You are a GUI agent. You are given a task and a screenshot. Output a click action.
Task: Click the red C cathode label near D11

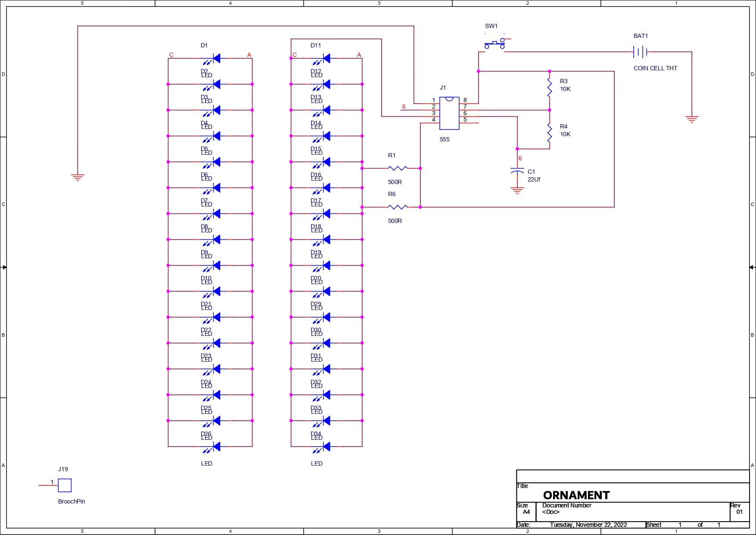pyautogui.click(x=295, y=55)
